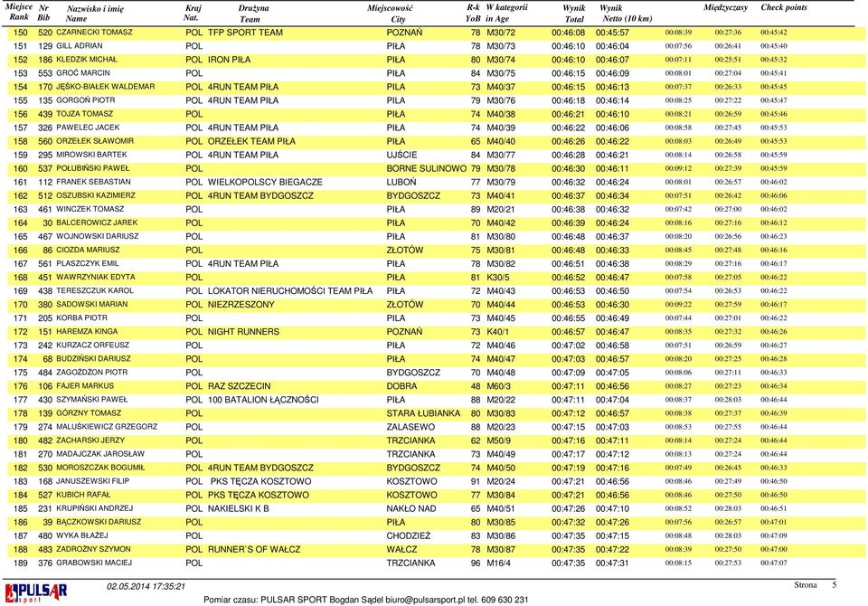
Task: Click the timestamp 02.05.2014 17:35:21
Action: [146, 587]
